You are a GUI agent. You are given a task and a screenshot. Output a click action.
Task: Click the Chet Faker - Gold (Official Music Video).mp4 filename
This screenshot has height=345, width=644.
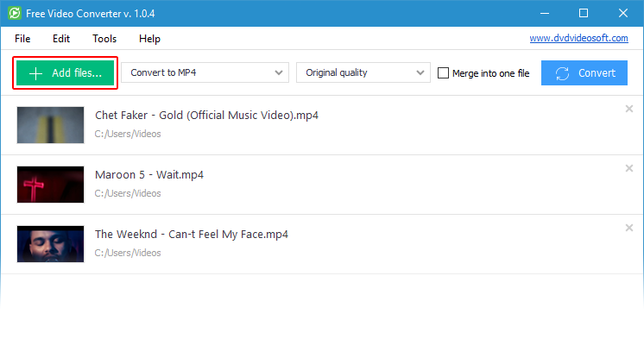pyautogui.click(x=206, y=116)
